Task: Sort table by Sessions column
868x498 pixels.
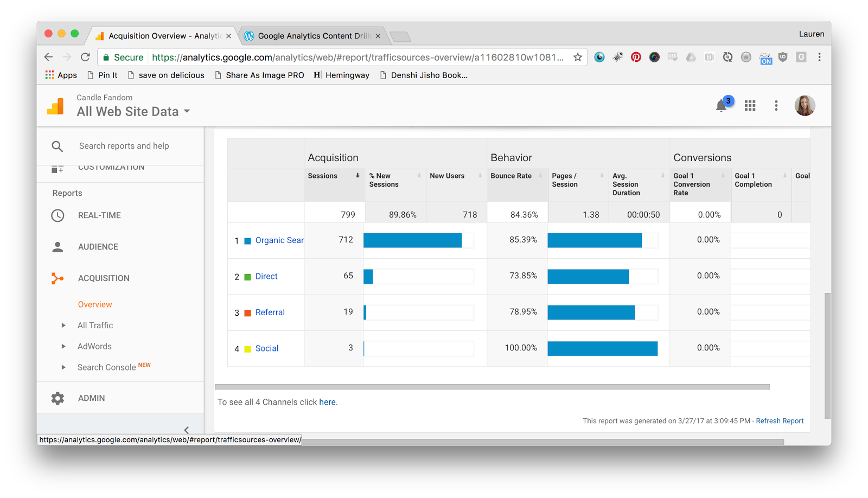Action: click(x=323, y=176)
